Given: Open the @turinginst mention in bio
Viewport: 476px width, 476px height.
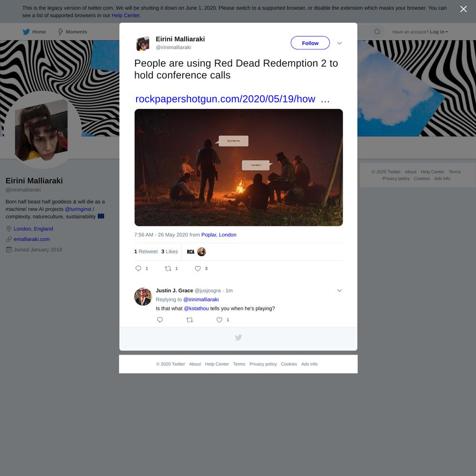Looking at the screenshot, I should click(78, 209).
